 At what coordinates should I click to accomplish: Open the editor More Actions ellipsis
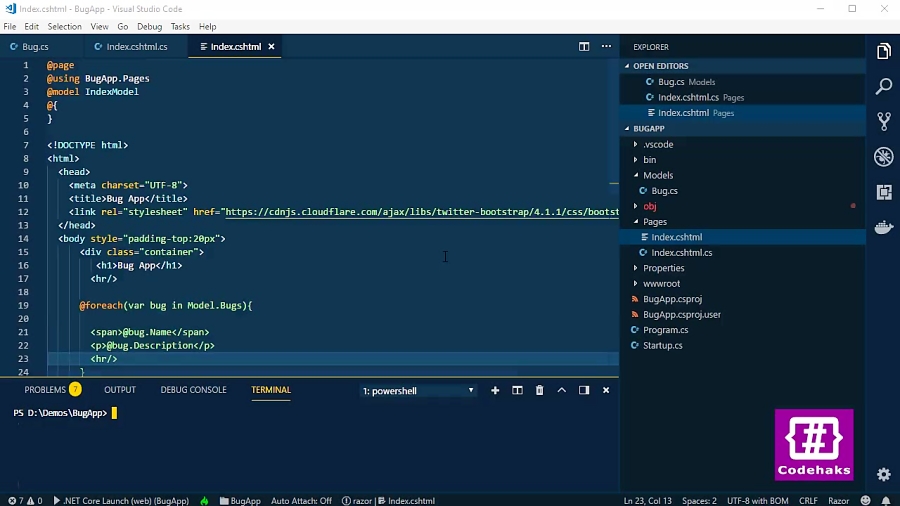(606, 46)
